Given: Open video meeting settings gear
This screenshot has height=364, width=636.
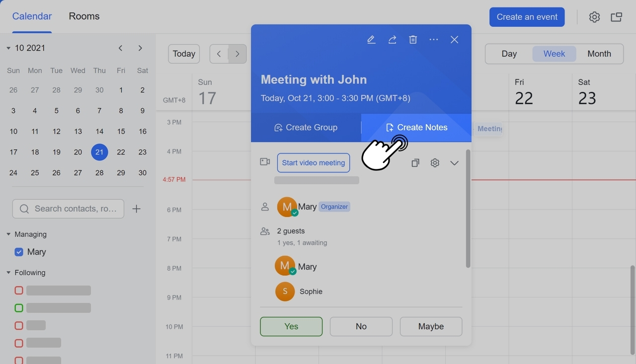Looking at the screenshot, I should (435, 163).
